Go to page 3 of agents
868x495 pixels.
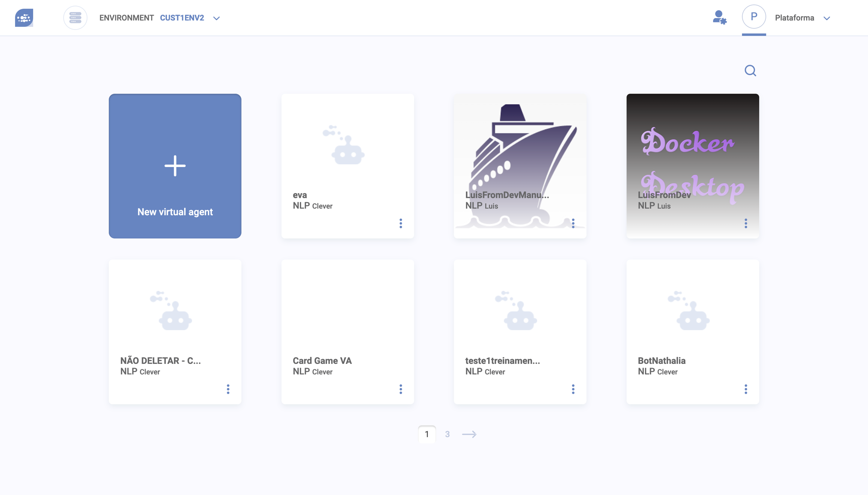coord(447,434)
